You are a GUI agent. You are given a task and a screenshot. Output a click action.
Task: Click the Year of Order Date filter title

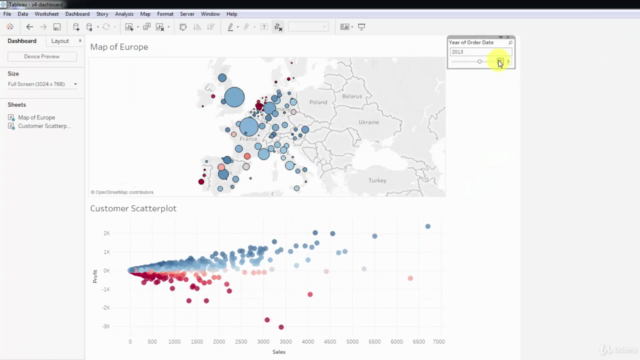(471, 42)
